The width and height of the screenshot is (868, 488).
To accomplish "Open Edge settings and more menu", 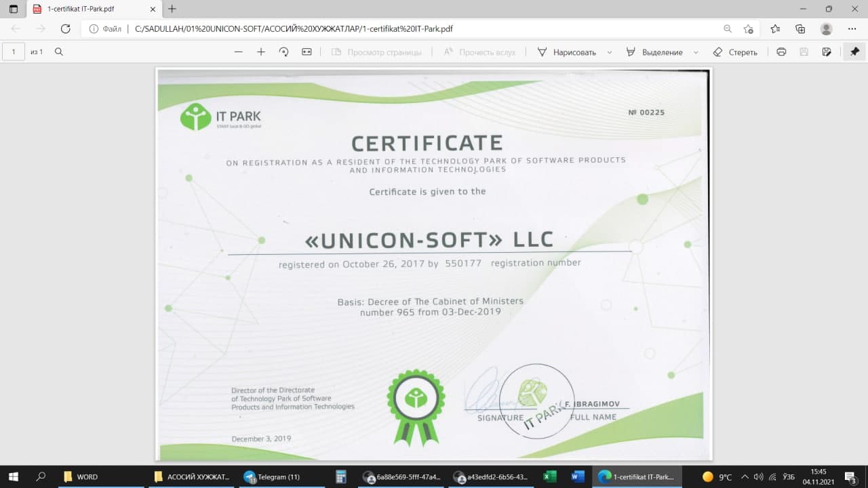I will point(852,29).
